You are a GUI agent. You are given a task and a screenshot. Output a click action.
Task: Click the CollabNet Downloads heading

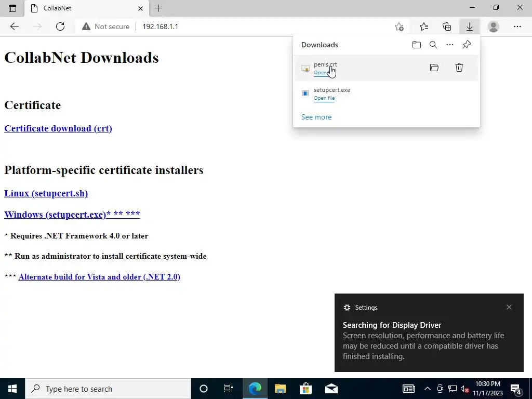82,58
